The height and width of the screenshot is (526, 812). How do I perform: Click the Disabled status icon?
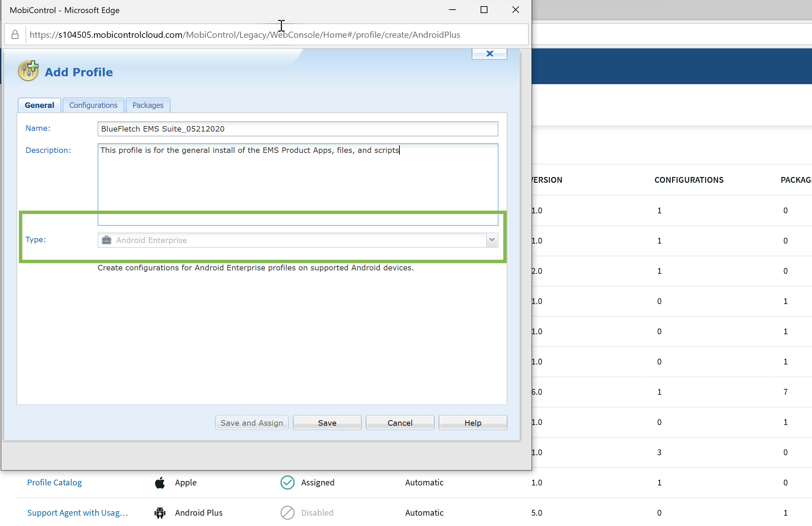pos(287,513)
